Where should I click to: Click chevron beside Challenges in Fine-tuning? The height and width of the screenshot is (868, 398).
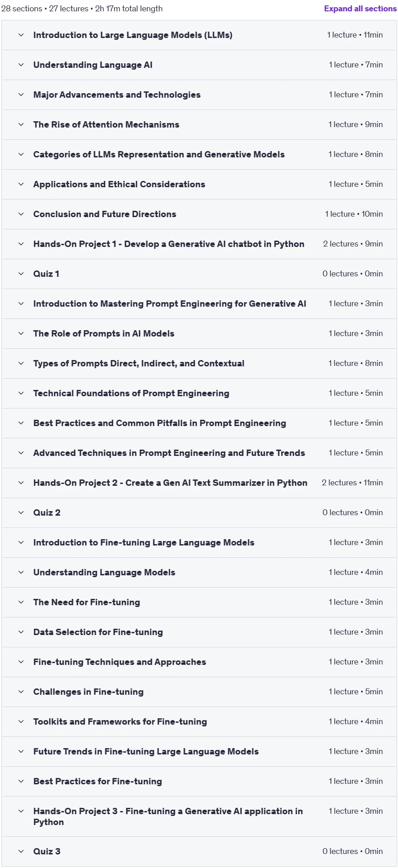click(x=21, y=692)
